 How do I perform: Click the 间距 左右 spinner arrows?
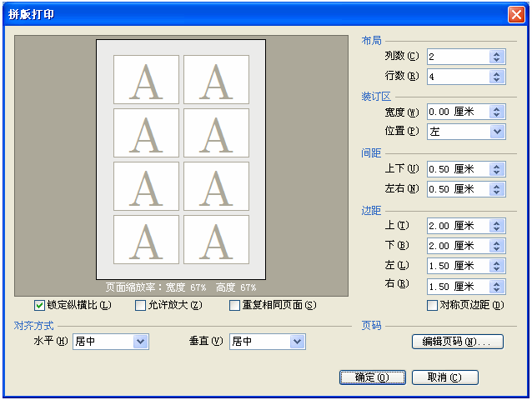coord(497,189)
